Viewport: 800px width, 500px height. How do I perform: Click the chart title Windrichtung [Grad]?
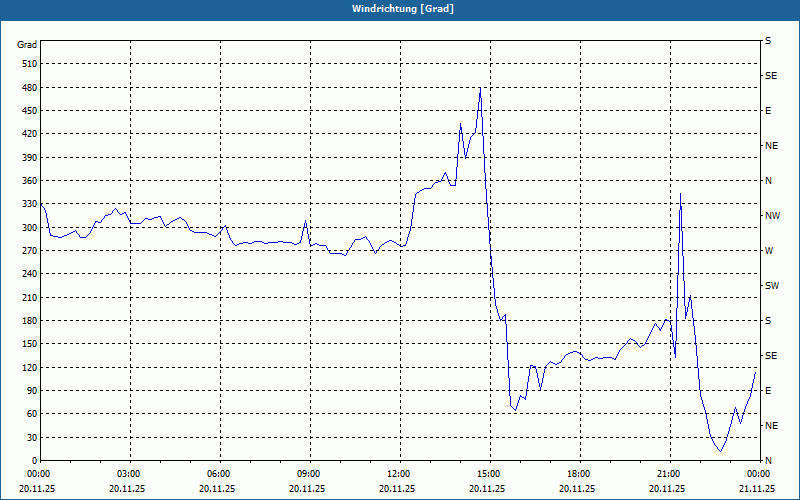tap(403, 9)
